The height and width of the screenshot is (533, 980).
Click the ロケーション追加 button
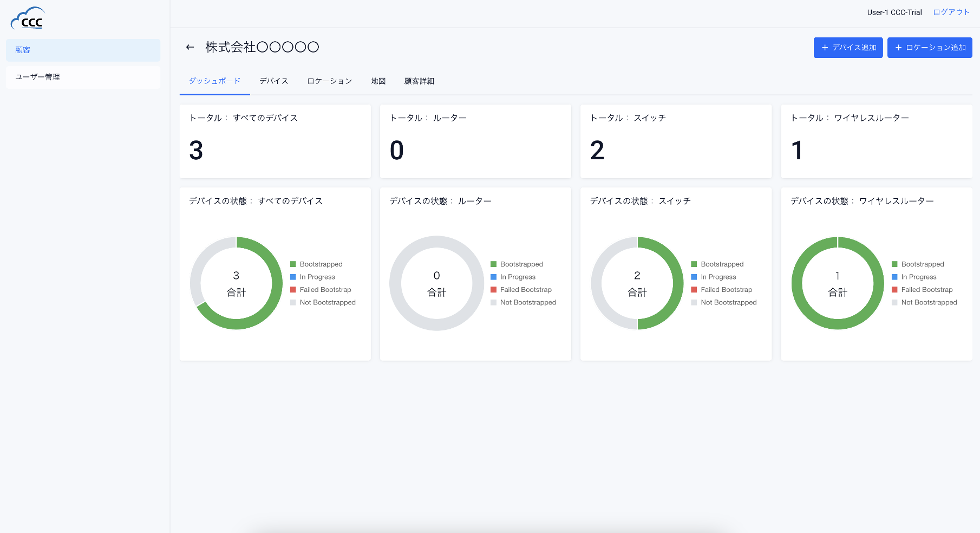click(x=930, y=48)
